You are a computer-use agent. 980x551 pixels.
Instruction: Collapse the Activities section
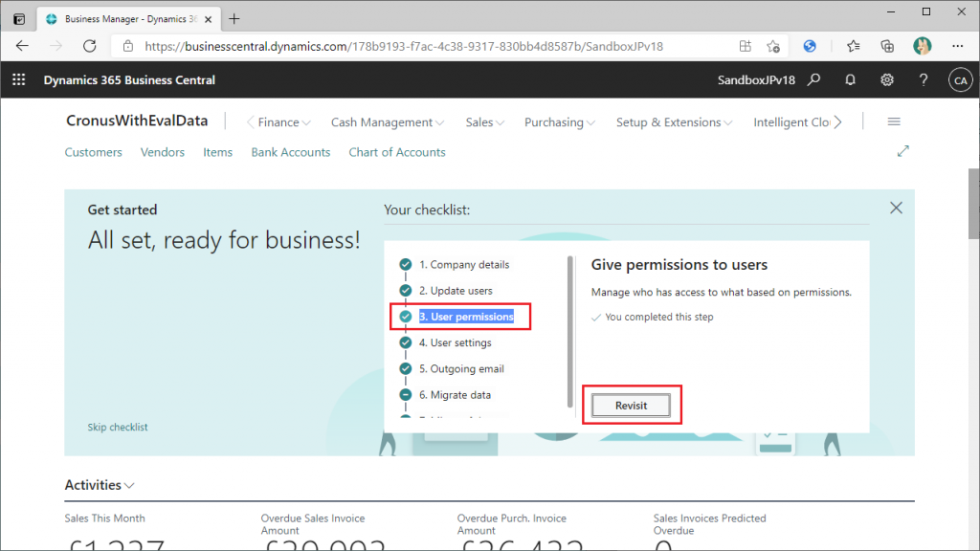tap(100, 485)
